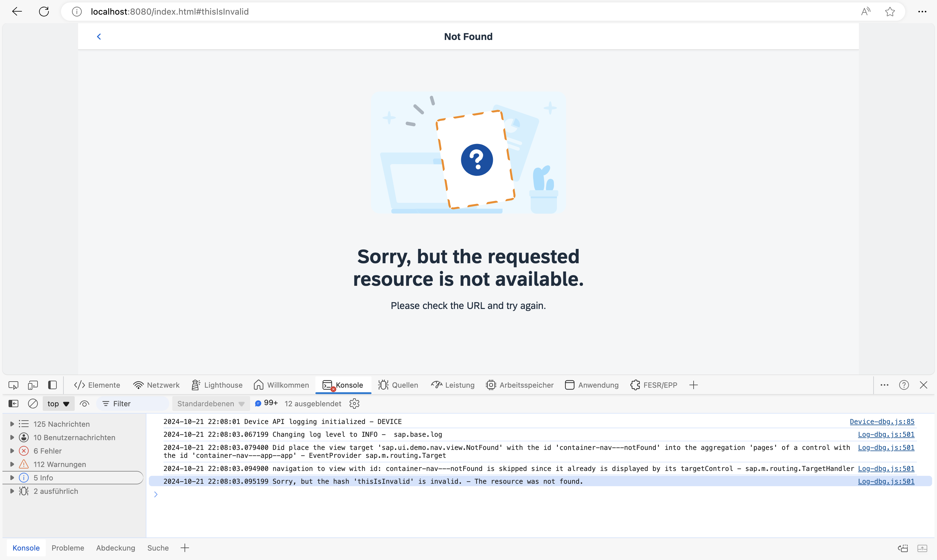Clear the console
This screenshot has height=560, width=937.
pyautogui.click(x=33, y=404)
